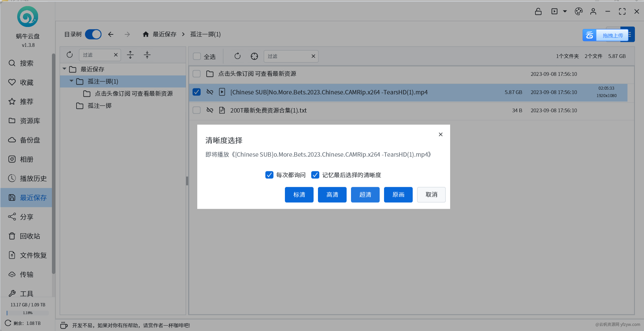This screenshot has height=331, width=644.
Task: Toggle fullscreen window mode icon
Action: [622, 11]
